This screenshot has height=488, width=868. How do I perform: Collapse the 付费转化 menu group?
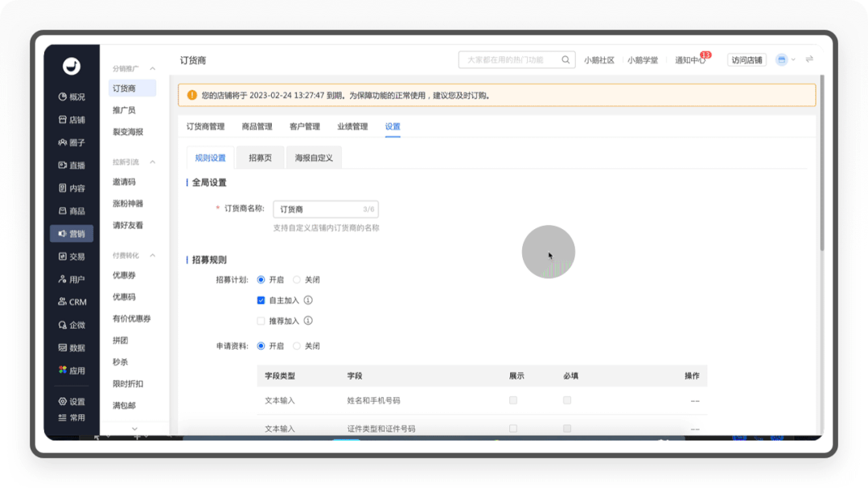pyautogui.click(x=153, y=256)
